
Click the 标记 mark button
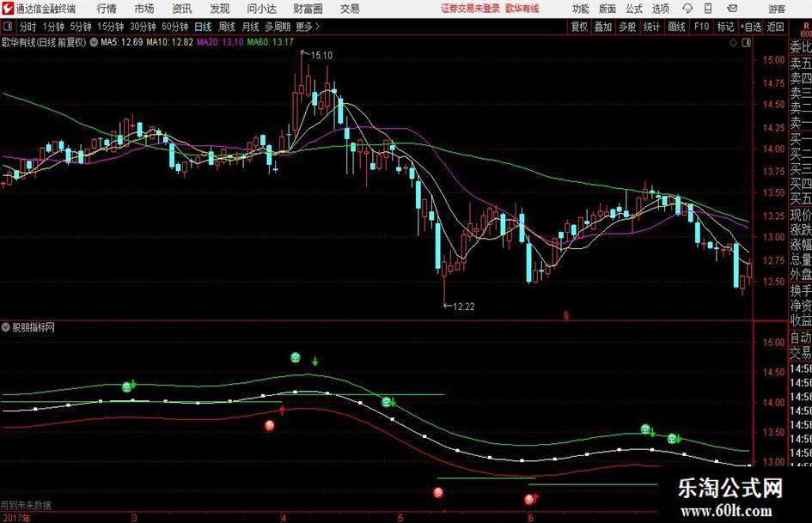[x=725, y=27]
